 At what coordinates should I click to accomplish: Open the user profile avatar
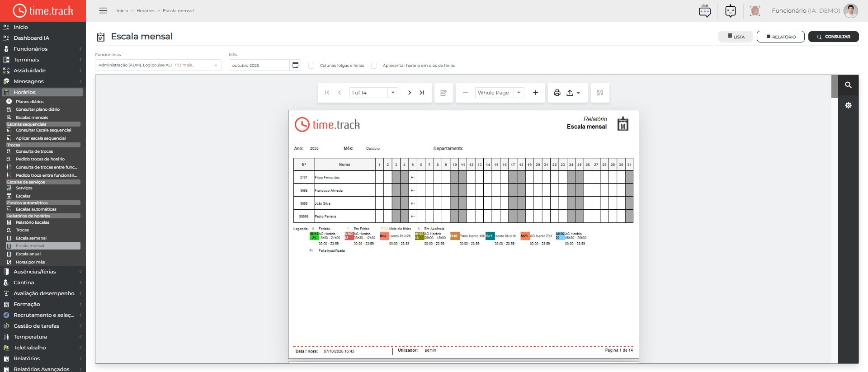click(851, 10)
